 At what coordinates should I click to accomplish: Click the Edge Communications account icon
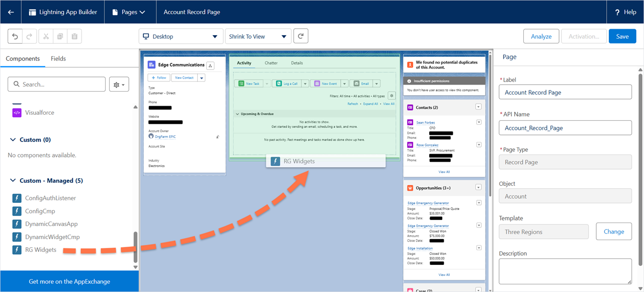tap(151, 64)
